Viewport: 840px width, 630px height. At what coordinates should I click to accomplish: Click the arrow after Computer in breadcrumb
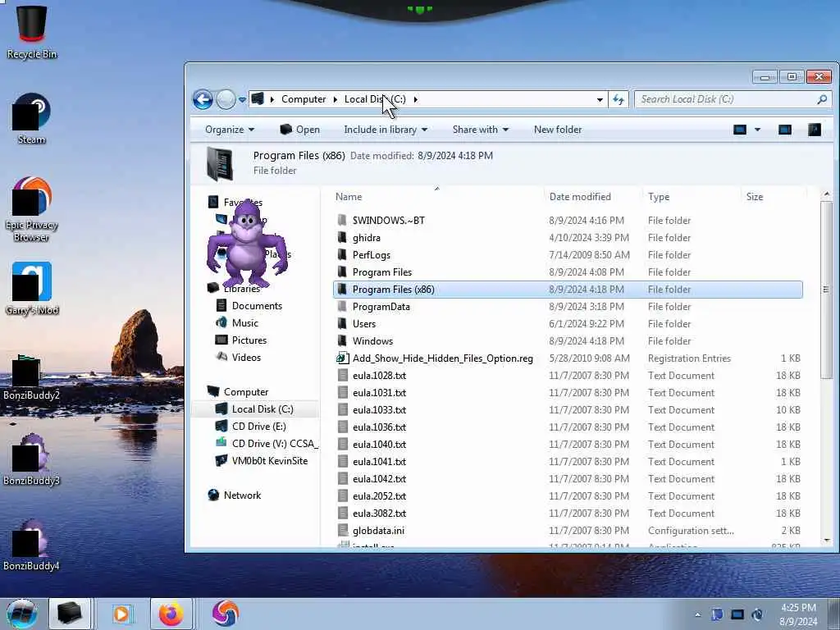click(x=336, y=99)
